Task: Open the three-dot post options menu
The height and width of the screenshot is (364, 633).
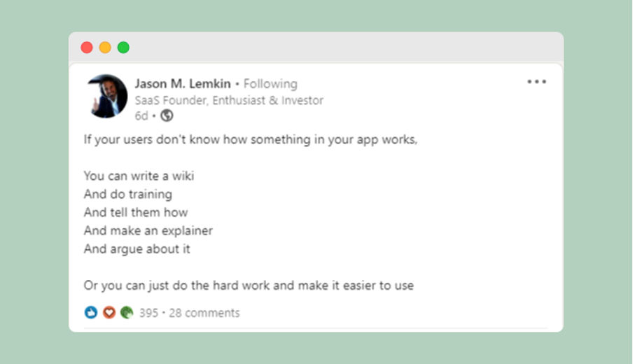Action: tap(536, 82)
